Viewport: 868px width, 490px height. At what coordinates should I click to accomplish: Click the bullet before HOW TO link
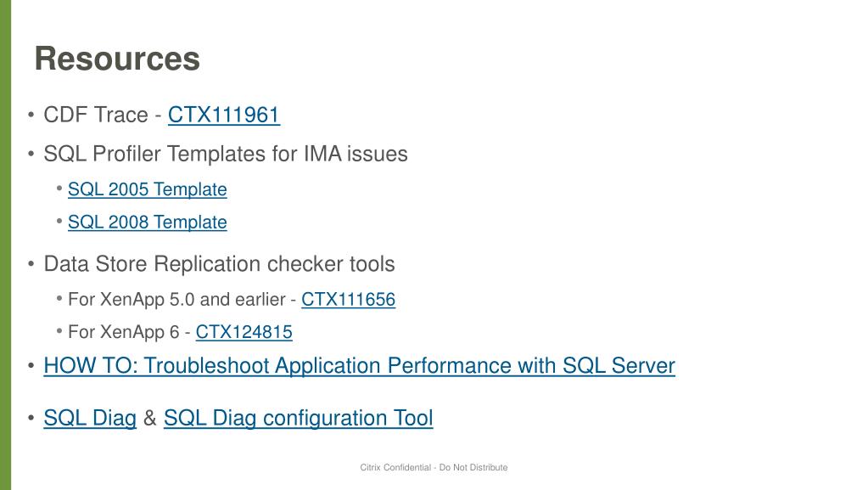(x=31, y=365)
